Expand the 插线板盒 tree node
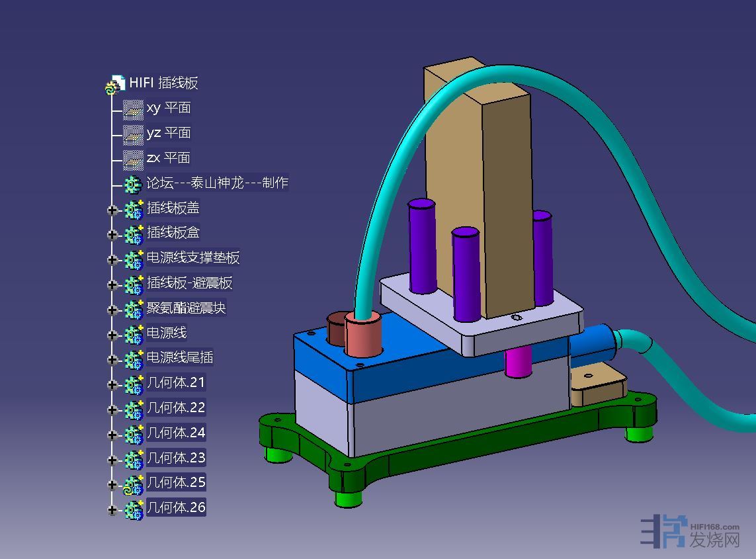Viewport: 756px width, 559px height. 112,235
